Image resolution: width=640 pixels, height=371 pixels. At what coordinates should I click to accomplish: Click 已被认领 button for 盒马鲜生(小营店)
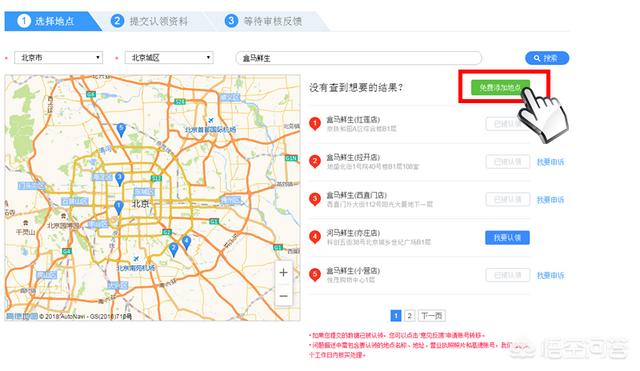pyautogui.click(x=508, y=275)
